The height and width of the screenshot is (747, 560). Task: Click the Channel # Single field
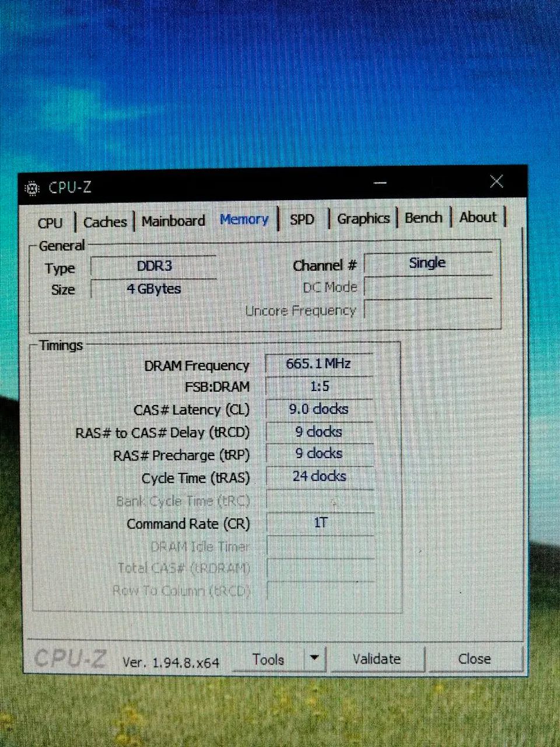(428, 263)
